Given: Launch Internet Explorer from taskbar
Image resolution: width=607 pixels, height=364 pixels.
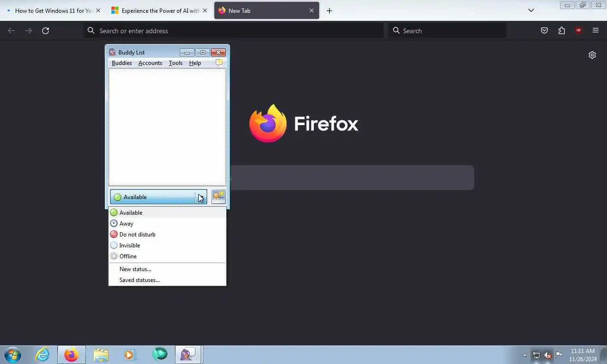Looking at the screenshot, I should click(42, 355).
